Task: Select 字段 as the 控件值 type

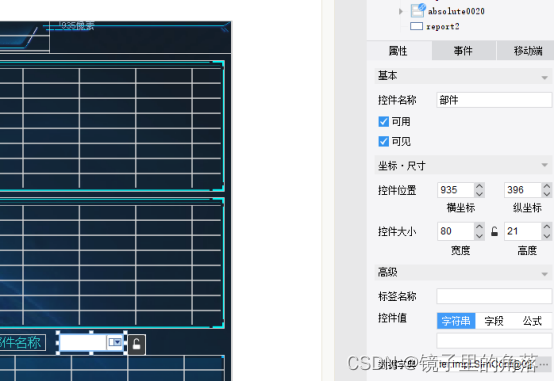Action: point(494,321)
